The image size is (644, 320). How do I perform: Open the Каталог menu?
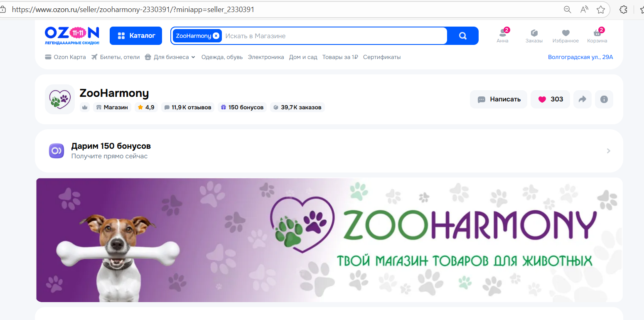coord(135,36)
